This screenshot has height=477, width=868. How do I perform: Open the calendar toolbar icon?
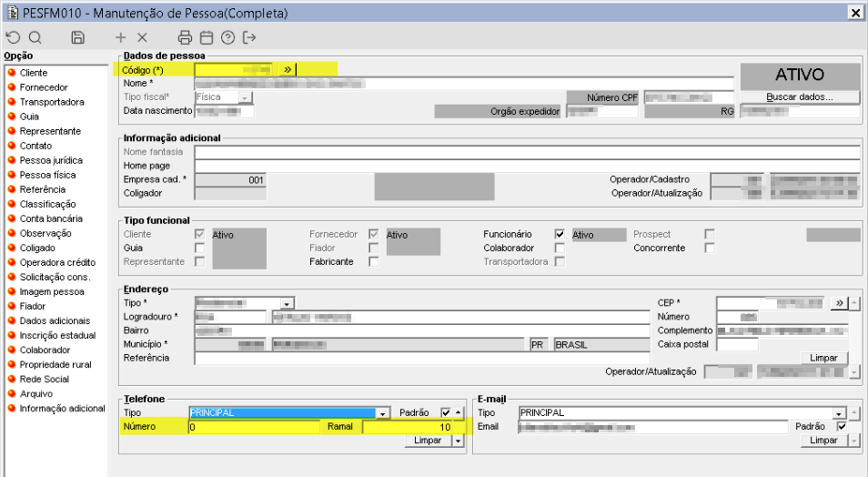pos(207,37)
